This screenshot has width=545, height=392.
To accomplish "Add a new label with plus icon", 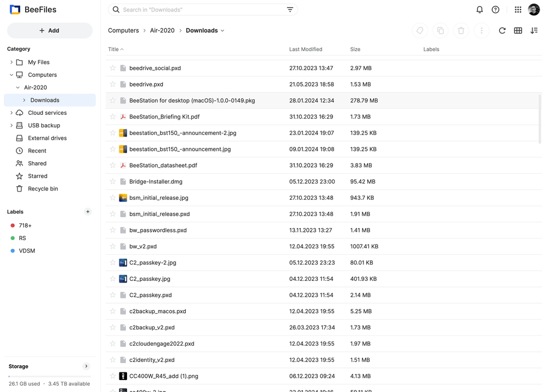I will point(88,211).
